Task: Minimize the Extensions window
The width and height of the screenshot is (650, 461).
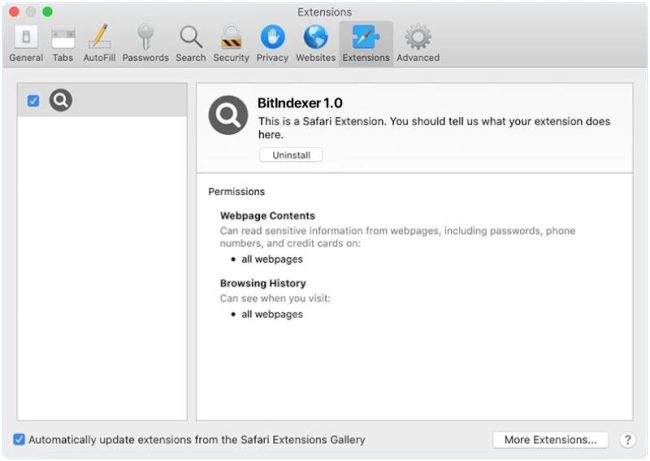Action: click(30, 12)
